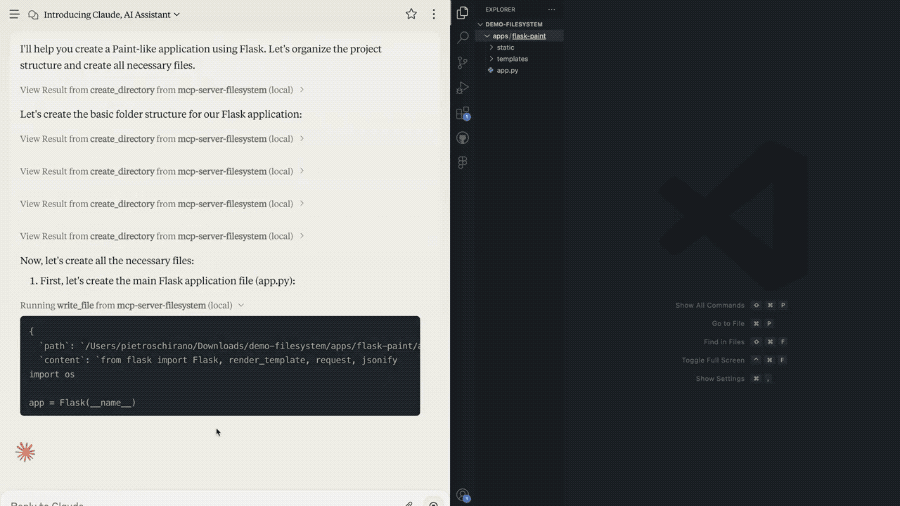The width and height of the screenshot is (900, 506).
Task: Click the orange Claude spark loading icon
Action: pyautogui.click(x=25, y=452)
